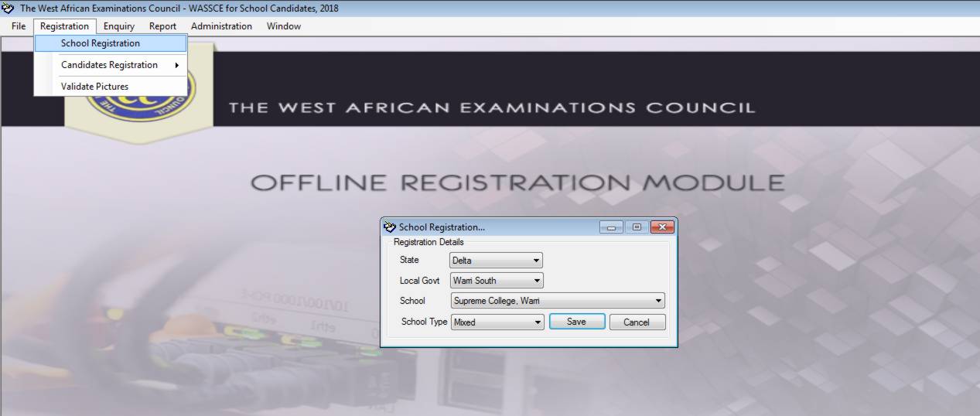Open the State dropdown showing Delta
Image resolution: width=980 pixels, height=416 pixels.
click(496, 261)
